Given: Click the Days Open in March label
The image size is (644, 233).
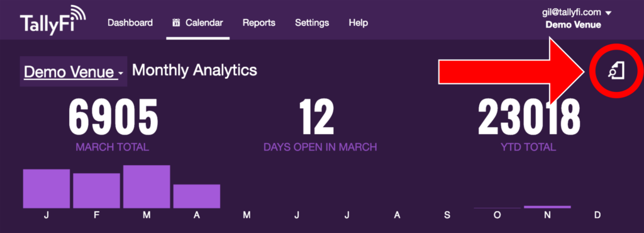Looking at the screenshot, I should click(x=320, y=147).
